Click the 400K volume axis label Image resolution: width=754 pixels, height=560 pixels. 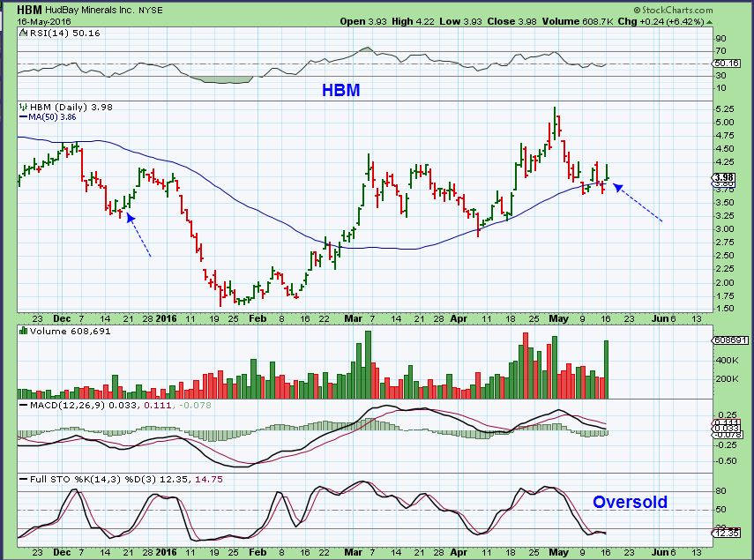tap(727, 360)
